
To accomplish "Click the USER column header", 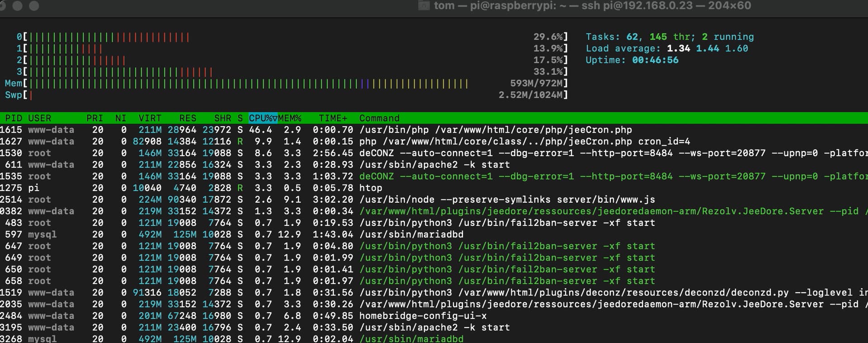I will point(40,118).
